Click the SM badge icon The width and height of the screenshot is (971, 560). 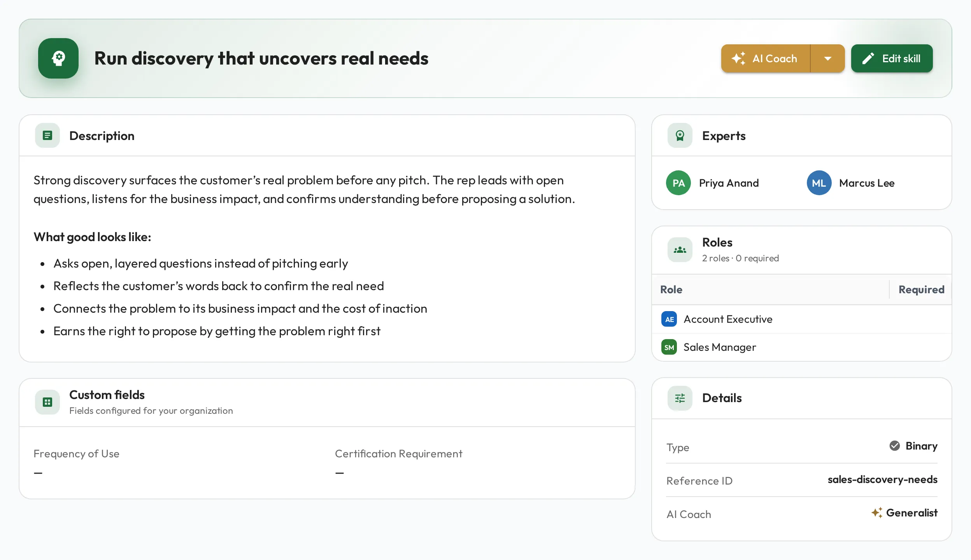[x=669, y=347]
